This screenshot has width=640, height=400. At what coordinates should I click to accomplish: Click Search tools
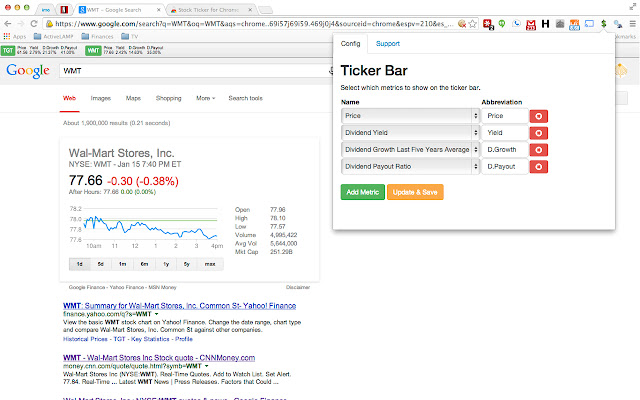pyautogui.click(x=245, y=98)
